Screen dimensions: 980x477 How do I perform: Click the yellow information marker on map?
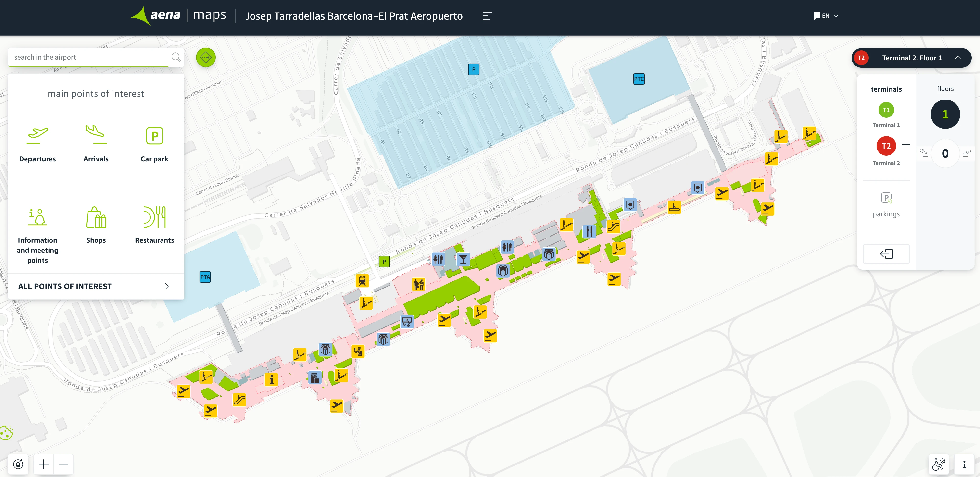pos(271,379)
